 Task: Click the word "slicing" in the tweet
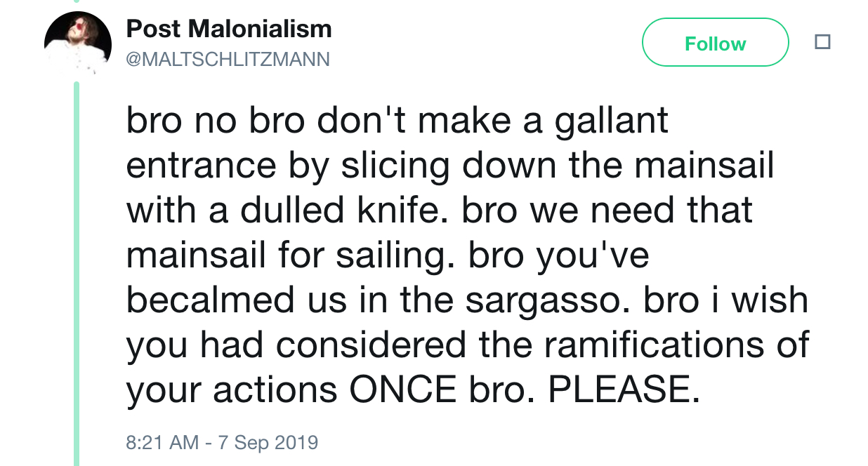point(395,167)
